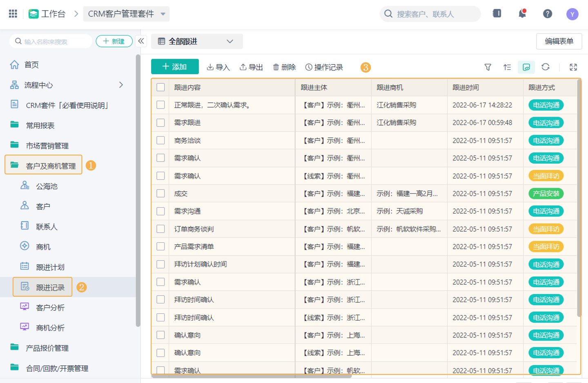Refresh the table data
The image size is (588, 383).
pyautogui.click(x=546, y=67)
